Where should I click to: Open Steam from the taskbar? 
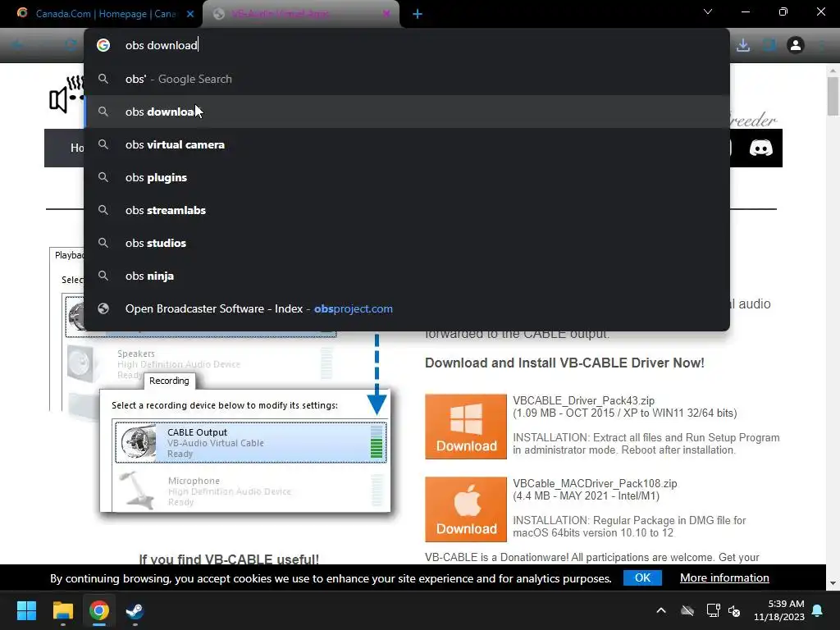[135, 610]
